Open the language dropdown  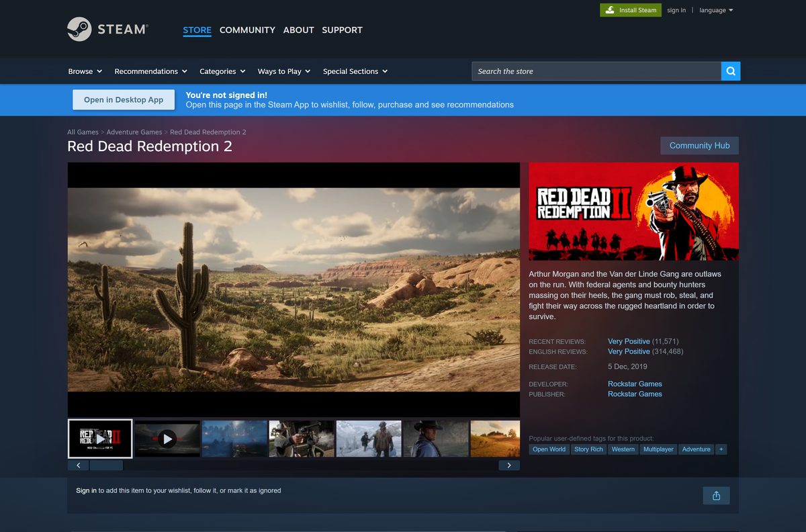tap(717, 10)
